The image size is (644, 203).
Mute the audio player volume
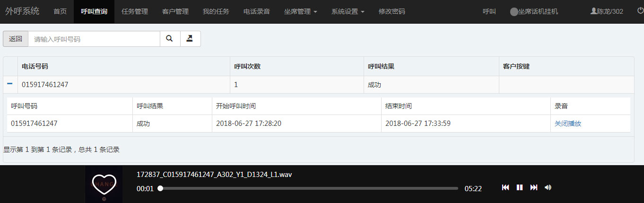click(548, 188)
